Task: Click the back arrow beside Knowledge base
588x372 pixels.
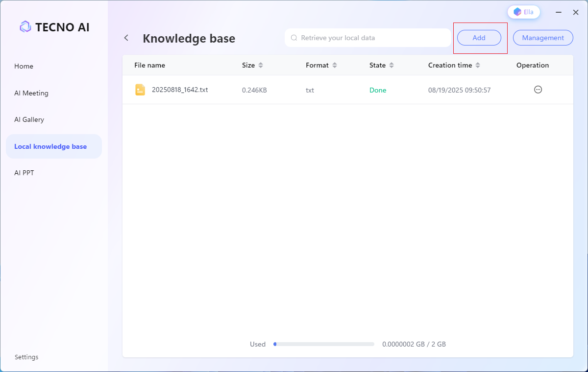Action: (x=126, y=38)
